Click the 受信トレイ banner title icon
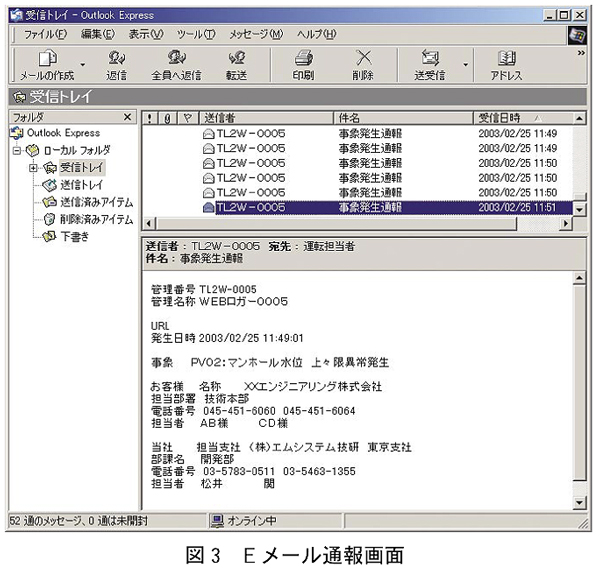Viewport: 600px width, 571px height. pos(19,97)
